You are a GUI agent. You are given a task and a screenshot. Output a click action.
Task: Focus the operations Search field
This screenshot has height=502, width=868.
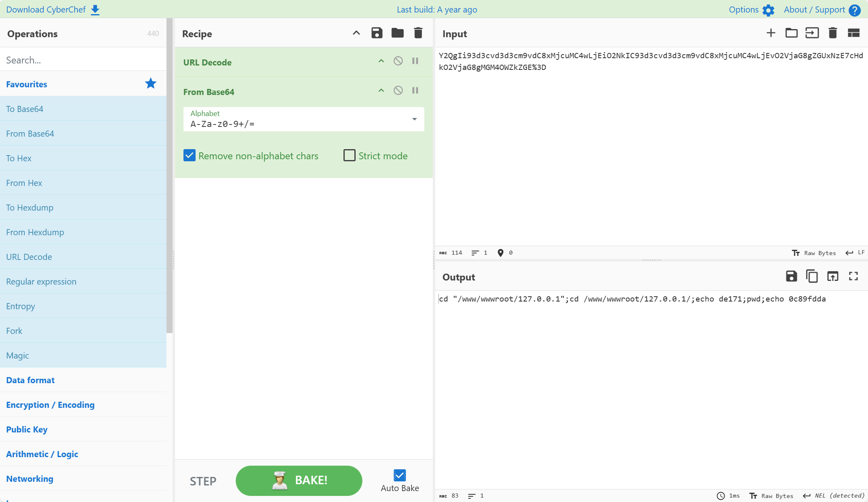coord(83,60)
